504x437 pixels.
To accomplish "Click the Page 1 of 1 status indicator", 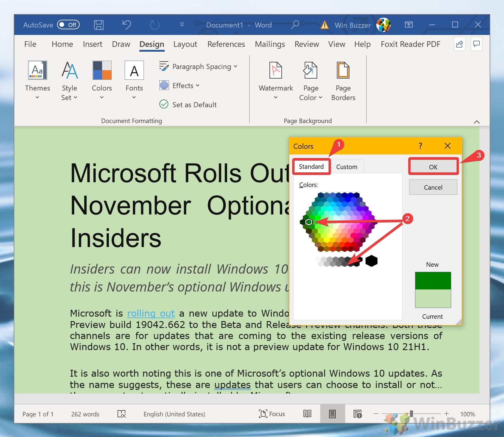I will coord(38,414).
